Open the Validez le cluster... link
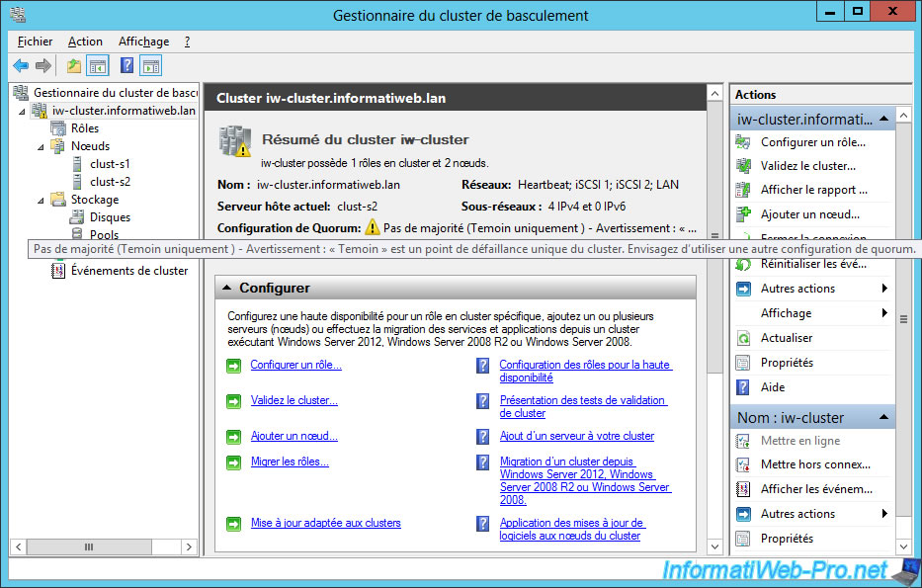The height and width of the screenshot is (588, 922). 294,400
